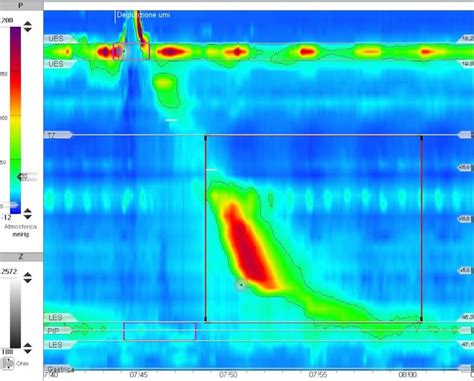Image resolution: width=474 pixels, height=381 pixels.
Task: Click the right-side lower UES depth value tag
Action: click(466, 64)
